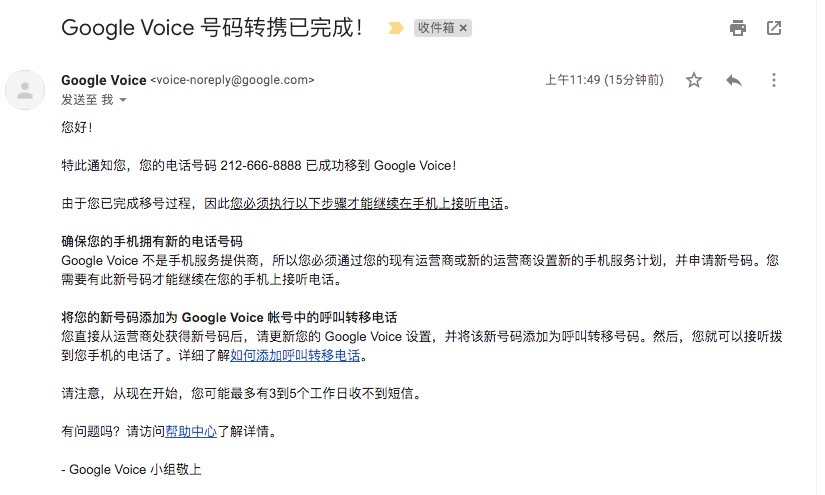The image size is (825, 495).
Task: Remove the 收件箱 label with its X
Action: 463,28
